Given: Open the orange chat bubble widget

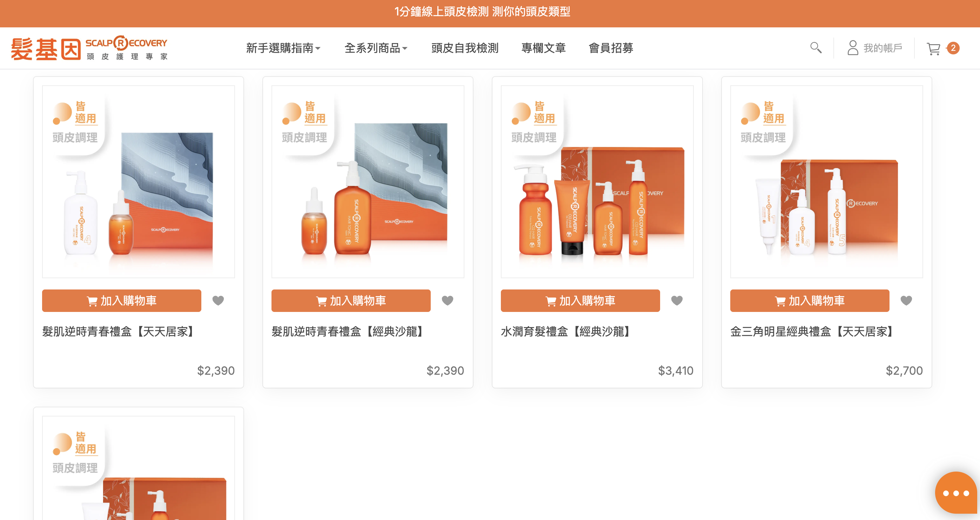Looking at the screenshot, I should (956, 493).
